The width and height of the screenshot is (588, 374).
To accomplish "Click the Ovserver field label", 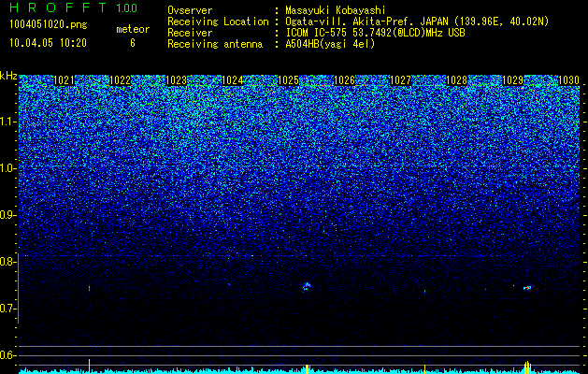I will coord(190,10).
